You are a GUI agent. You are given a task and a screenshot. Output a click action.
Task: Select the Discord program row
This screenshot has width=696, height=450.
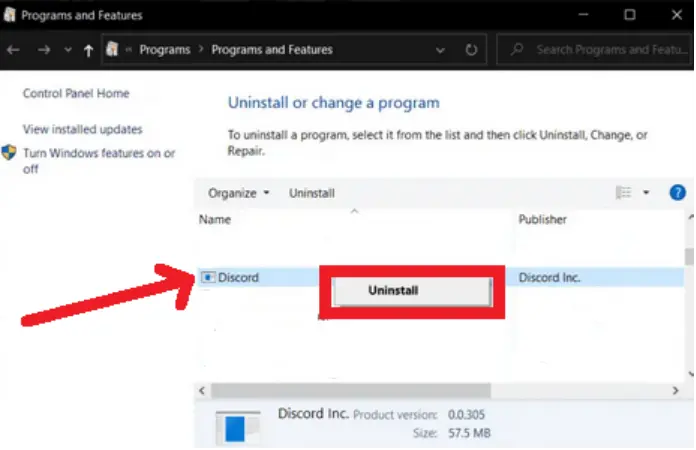tap(440, 277)
